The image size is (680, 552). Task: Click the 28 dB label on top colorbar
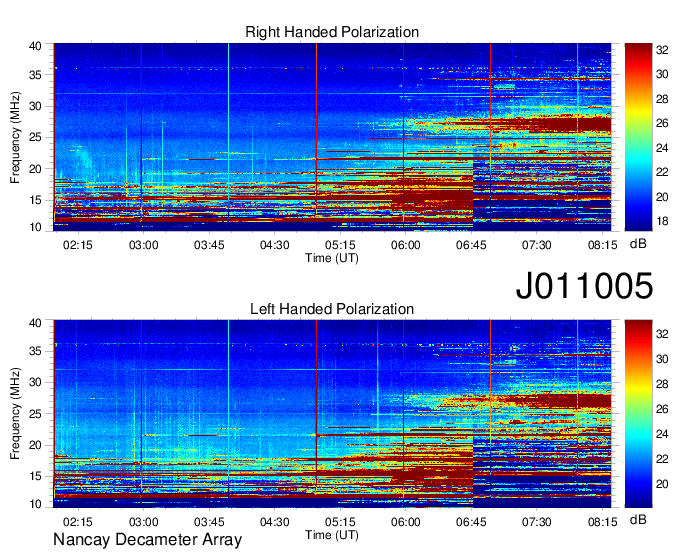coord(662,99)
